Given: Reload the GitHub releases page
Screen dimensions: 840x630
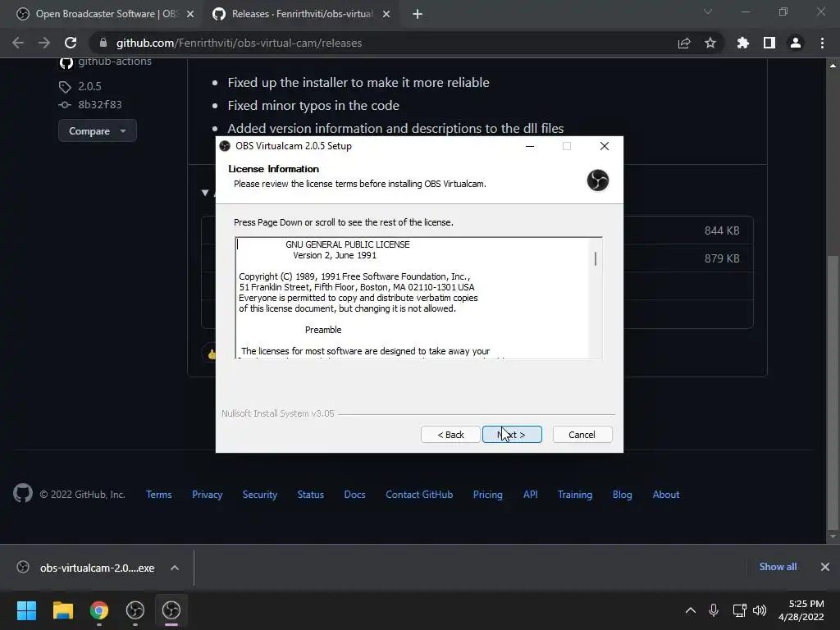Looking at the screenshot, I should (71, 43).
